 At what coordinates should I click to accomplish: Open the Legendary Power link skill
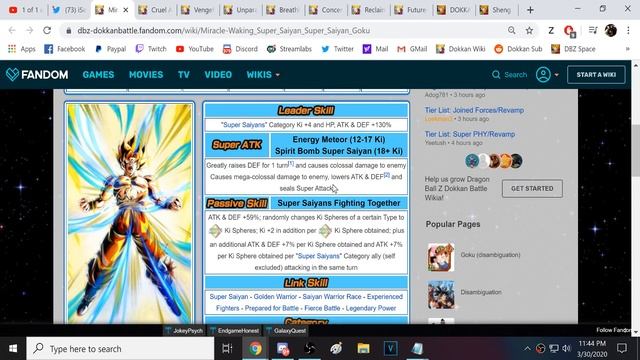[x=371, y=308]
